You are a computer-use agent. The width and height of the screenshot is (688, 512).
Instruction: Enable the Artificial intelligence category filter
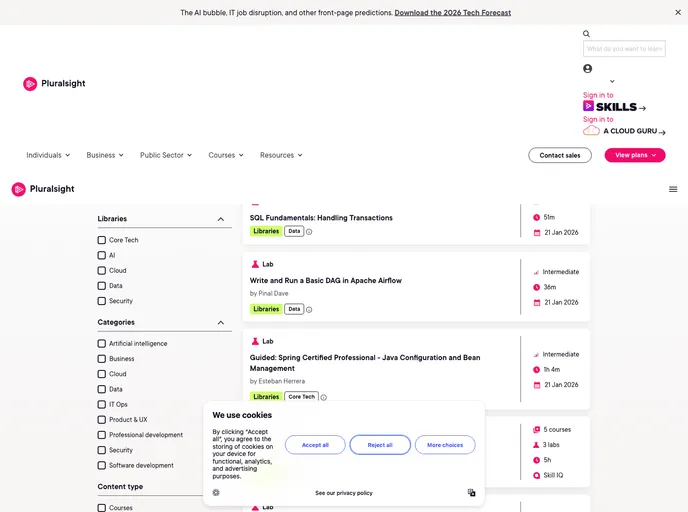[102, 344]
